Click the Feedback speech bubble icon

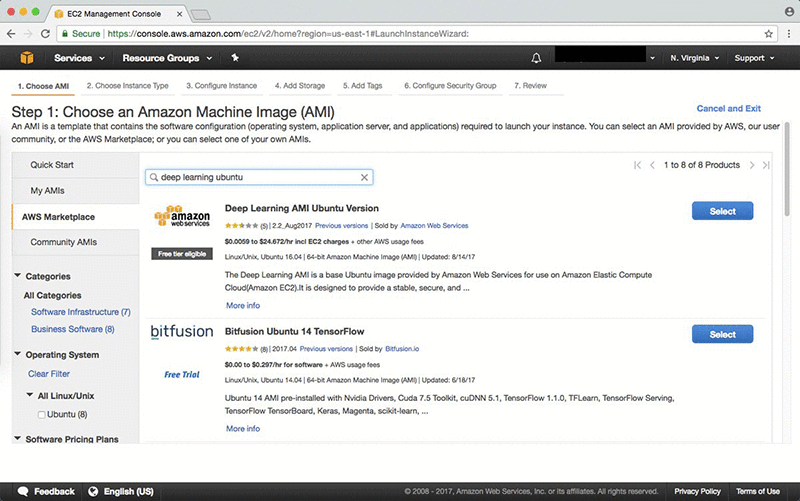tap(23, 491)
